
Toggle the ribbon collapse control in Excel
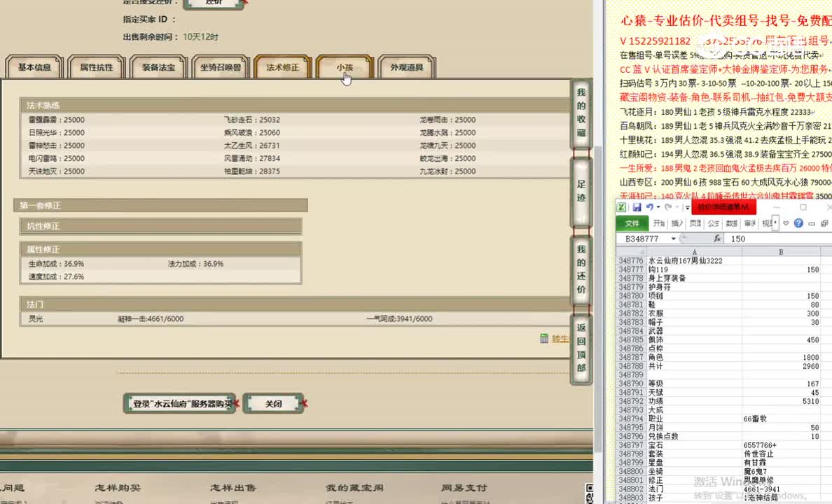[x=775, y=223]
